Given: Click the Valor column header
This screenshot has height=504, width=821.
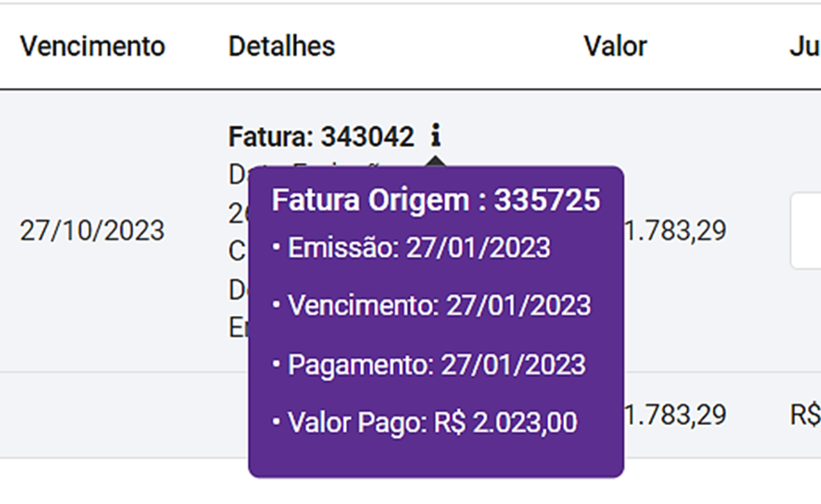Looking at the screenshot, I should (615, 46).
